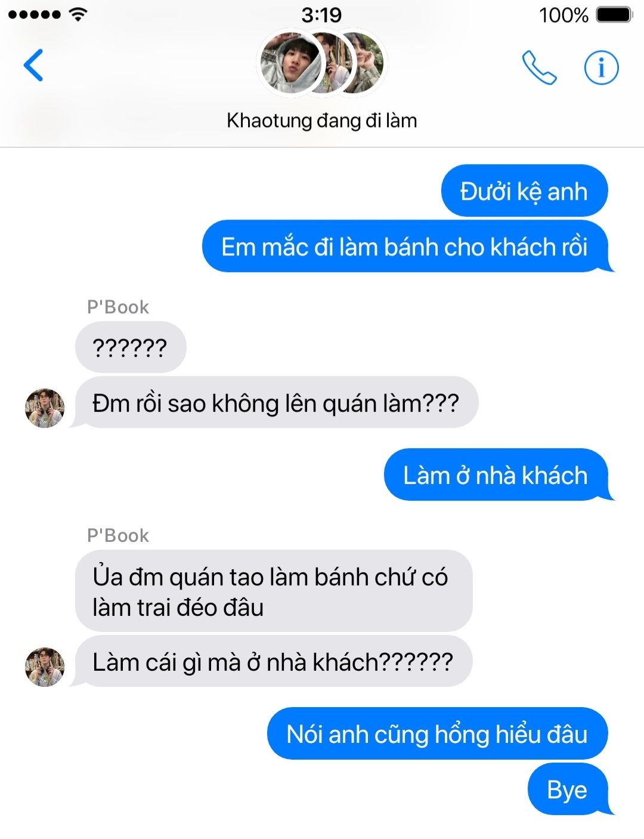The image size is (644, 839).
Task: Tap the battery indicator icon
Action: (x=614, y=14)
